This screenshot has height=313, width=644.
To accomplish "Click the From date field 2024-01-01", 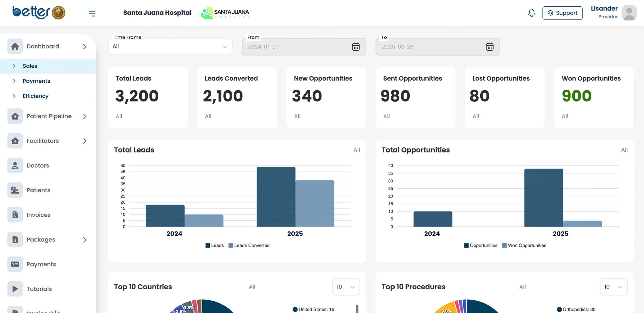I will click(304, 47).
